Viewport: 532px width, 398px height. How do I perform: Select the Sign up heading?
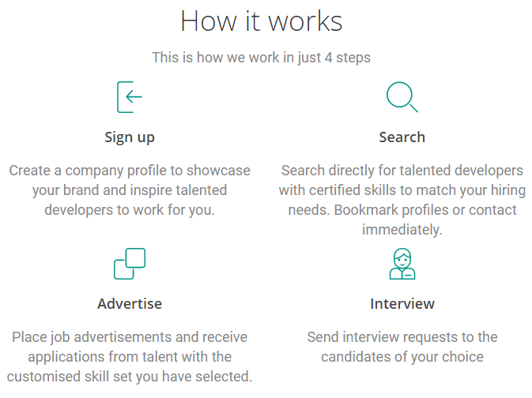tap(130, 137)
